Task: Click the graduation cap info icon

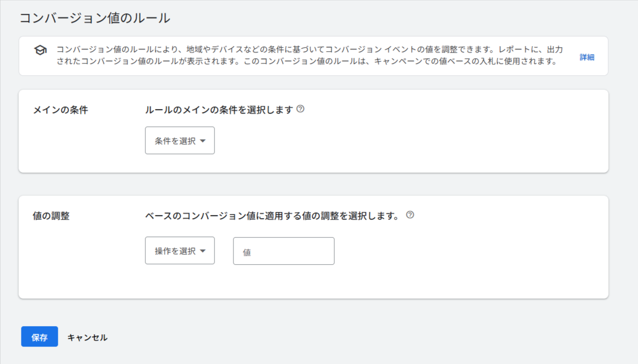Action: click(x=40, y=50)
